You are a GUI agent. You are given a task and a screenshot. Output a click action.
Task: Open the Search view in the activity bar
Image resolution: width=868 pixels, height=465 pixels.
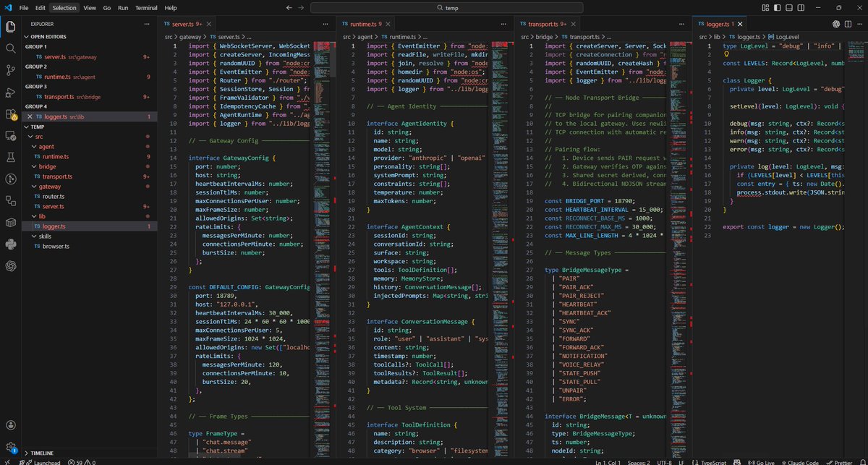[11, 48]
